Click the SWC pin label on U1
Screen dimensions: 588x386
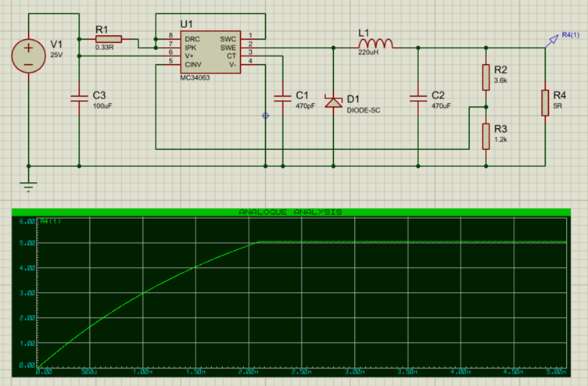(x=228, y=39)
